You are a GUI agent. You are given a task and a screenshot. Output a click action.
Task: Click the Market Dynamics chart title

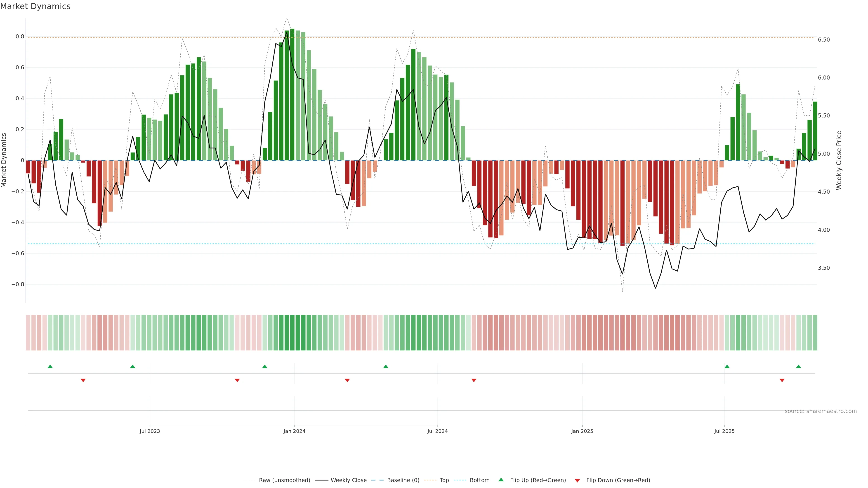pos(35,6)
